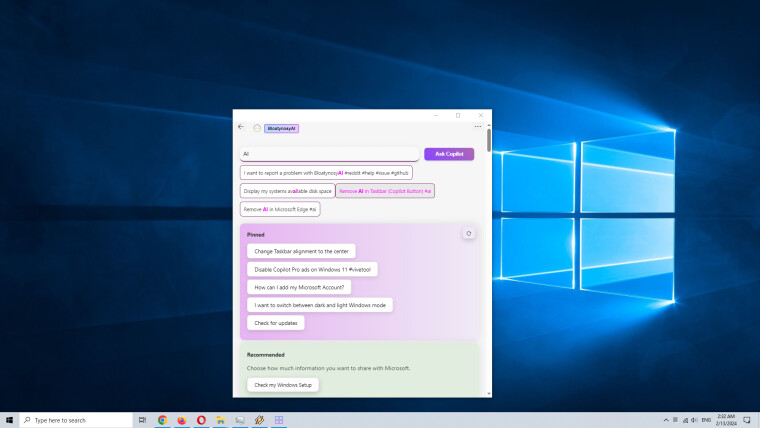Open the three-dots more options menu
This screenshot has height=428, width=760.
(478, 127)
